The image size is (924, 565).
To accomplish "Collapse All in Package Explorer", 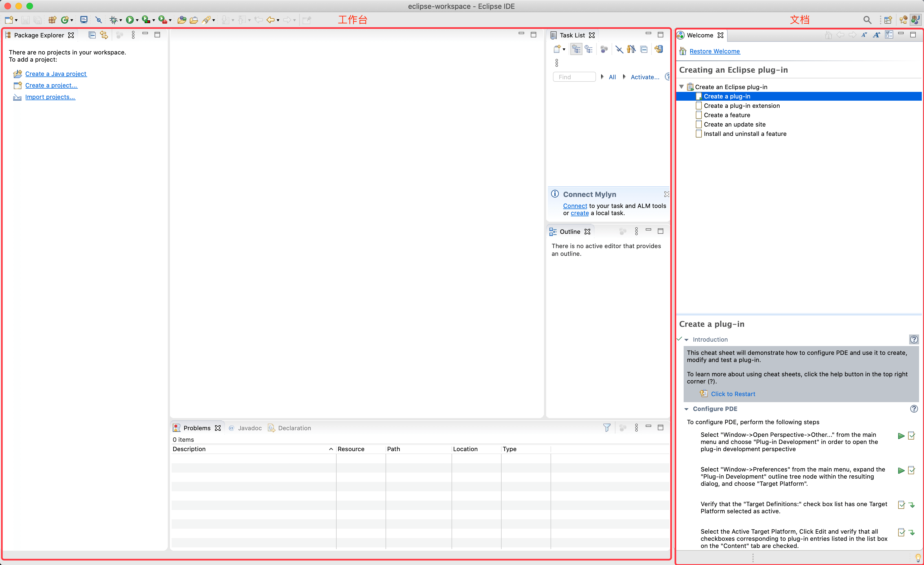I will pos(92,35).
